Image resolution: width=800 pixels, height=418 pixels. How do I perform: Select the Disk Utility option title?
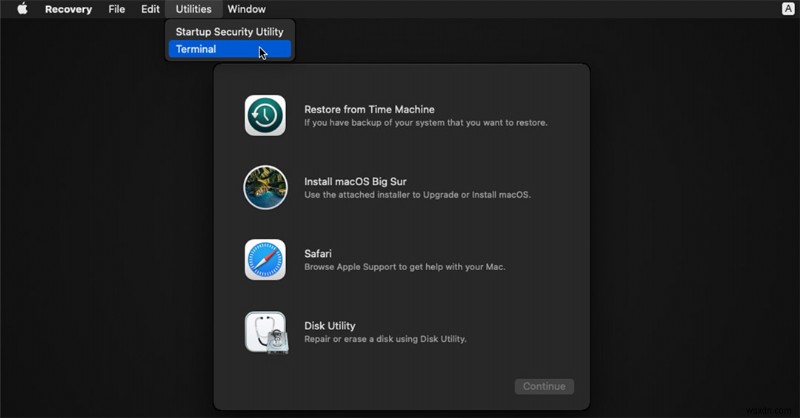330,326
